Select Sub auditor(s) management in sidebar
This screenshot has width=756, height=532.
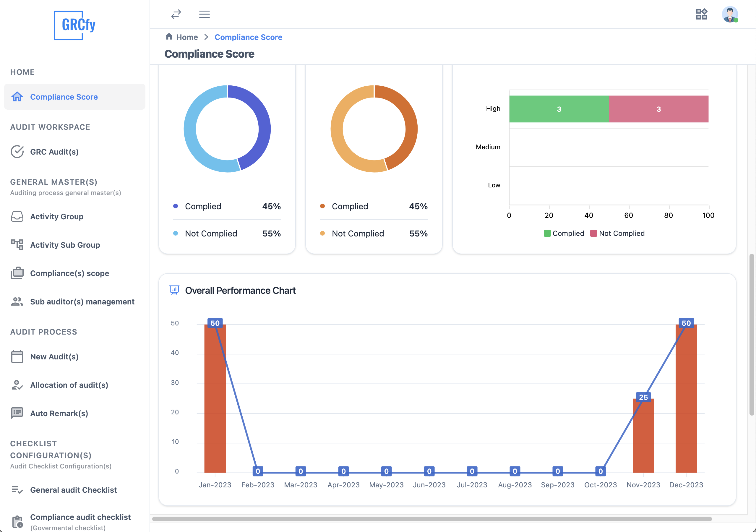click(x=82, y=301)
